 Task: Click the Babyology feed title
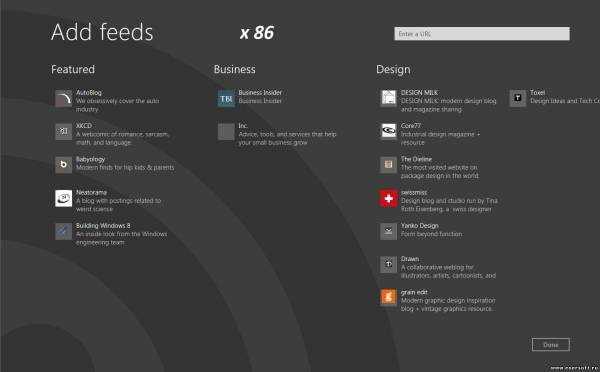point(90,159)
